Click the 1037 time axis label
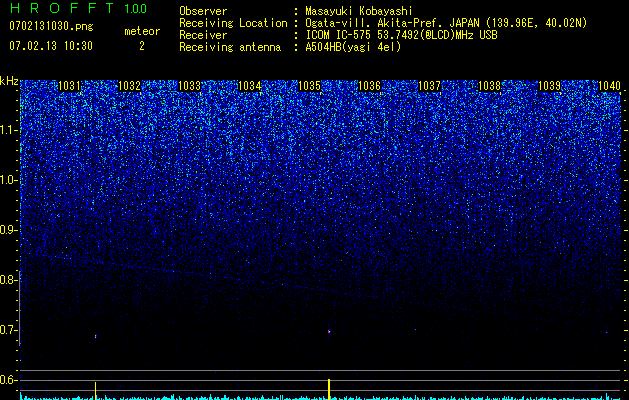 click(x=429, y=86)
